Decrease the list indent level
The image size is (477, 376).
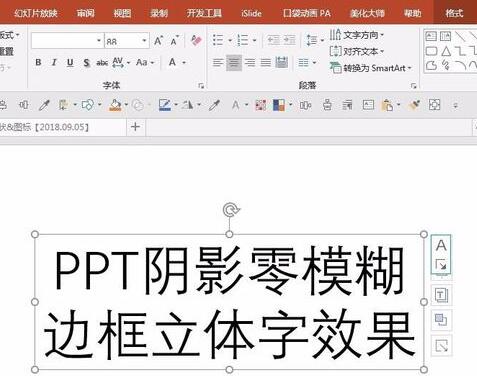point(274,40)
